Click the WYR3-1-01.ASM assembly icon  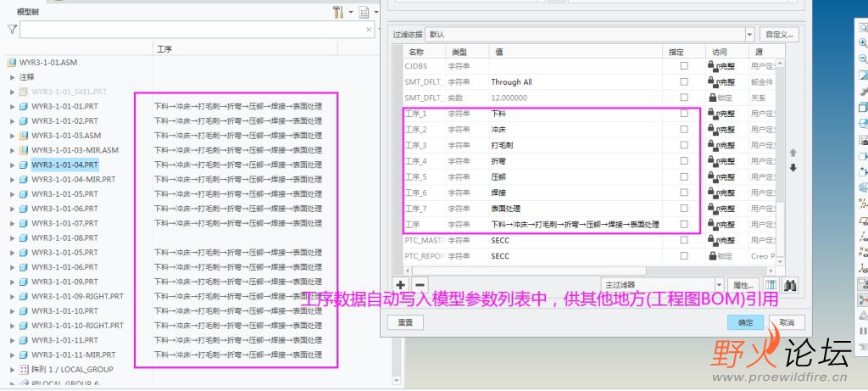(x=12, y=63)
